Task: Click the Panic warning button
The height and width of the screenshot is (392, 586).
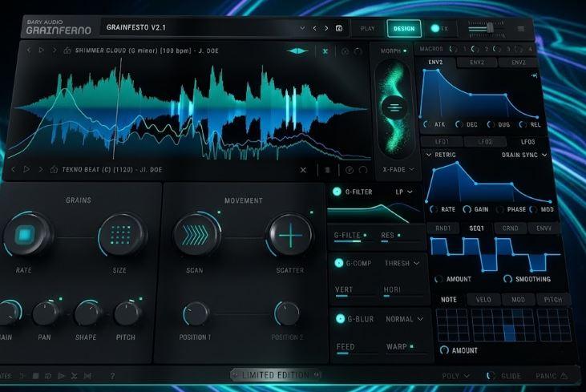Action: [552, 375]
